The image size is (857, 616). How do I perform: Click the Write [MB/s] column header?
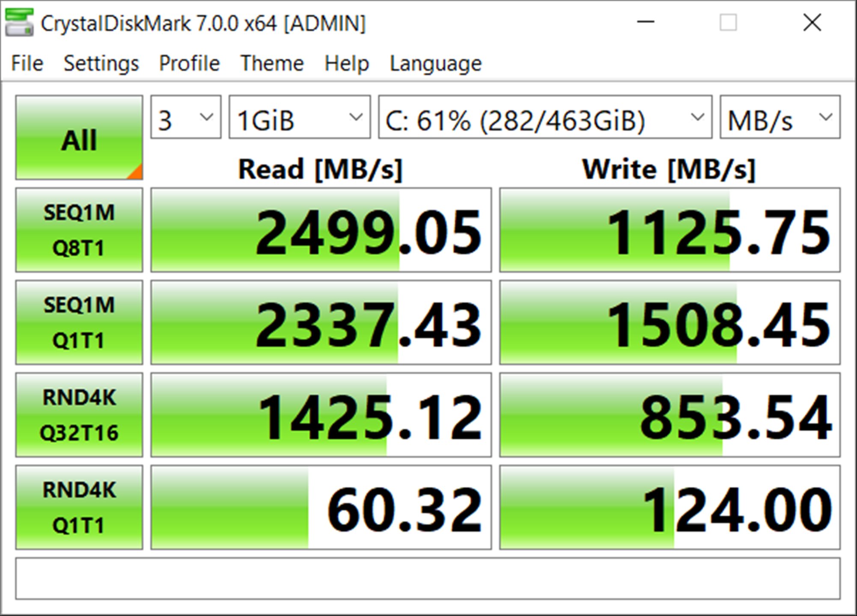coord(669,169)
